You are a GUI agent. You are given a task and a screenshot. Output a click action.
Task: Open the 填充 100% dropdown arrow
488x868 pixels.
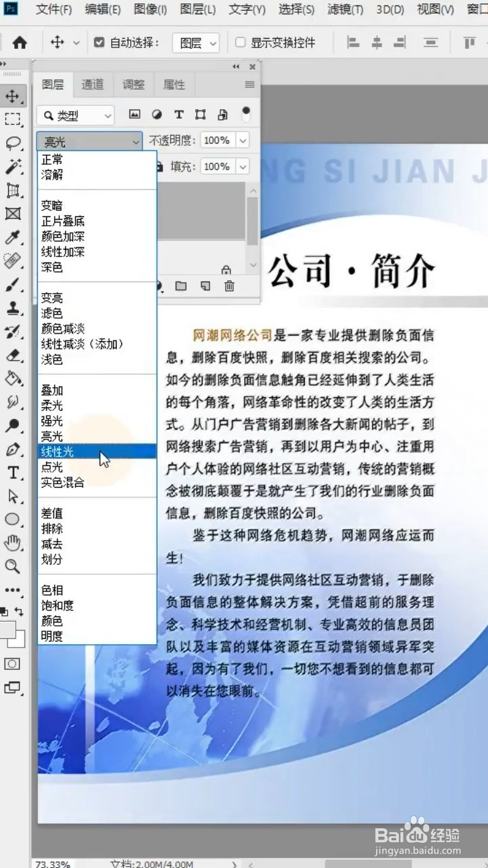pyautogui.click(x=243, y=166)
